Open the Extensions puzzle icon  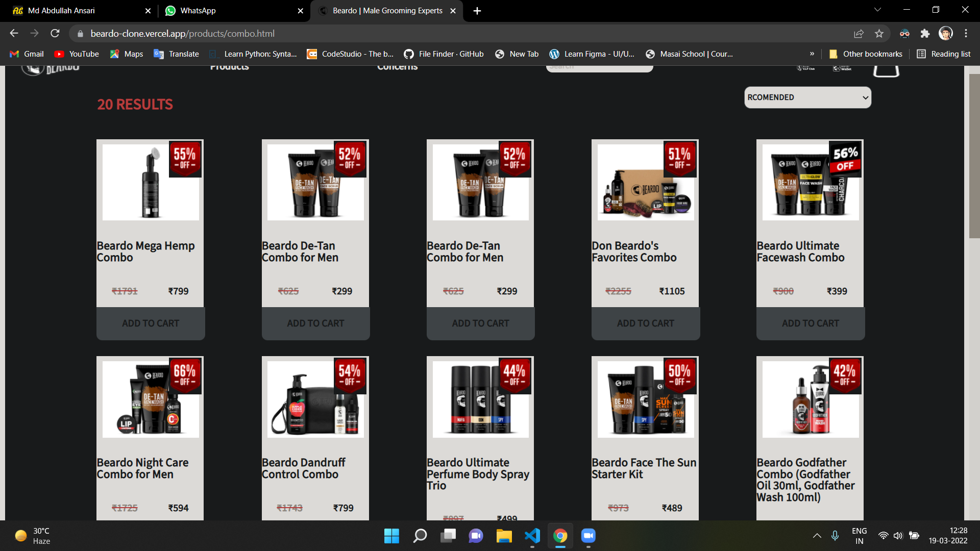(x=925, y=34)
